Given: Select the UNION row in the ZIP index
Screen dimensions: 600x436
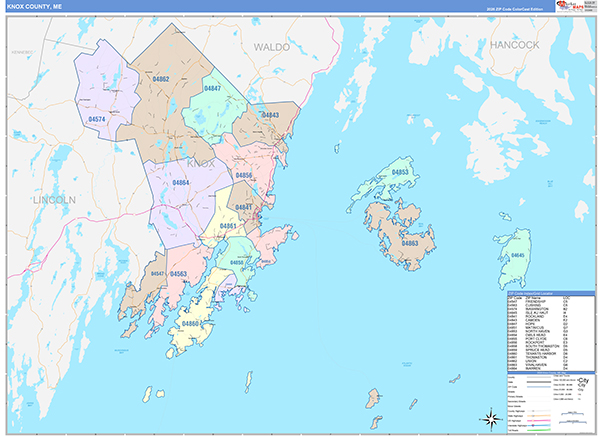Looking at the screenshot, I should [x=538, y=361].
